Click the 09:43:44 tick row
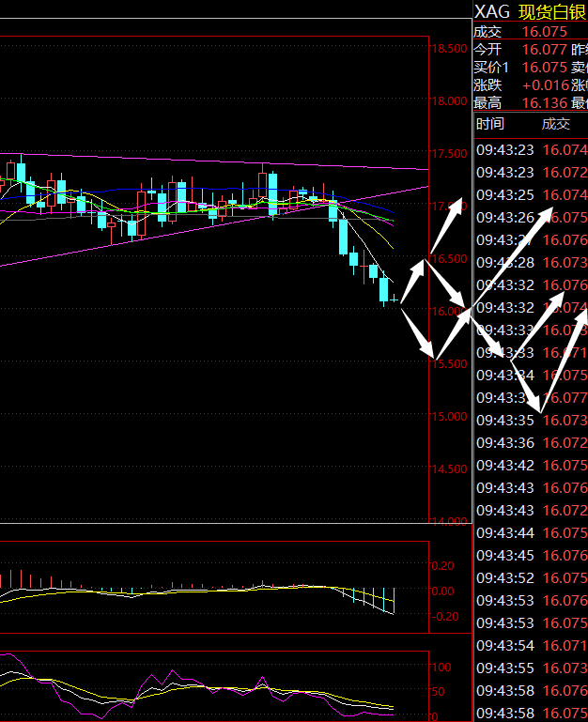 tap(532, 533)
